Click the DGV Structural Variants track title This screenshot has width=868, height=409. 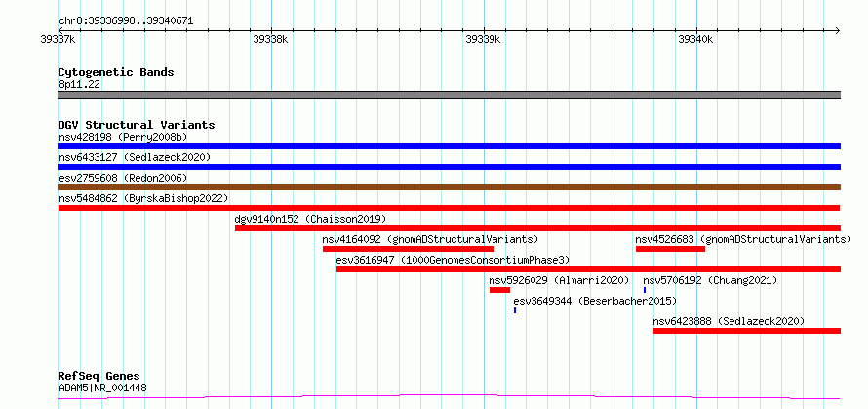[137, 125]
